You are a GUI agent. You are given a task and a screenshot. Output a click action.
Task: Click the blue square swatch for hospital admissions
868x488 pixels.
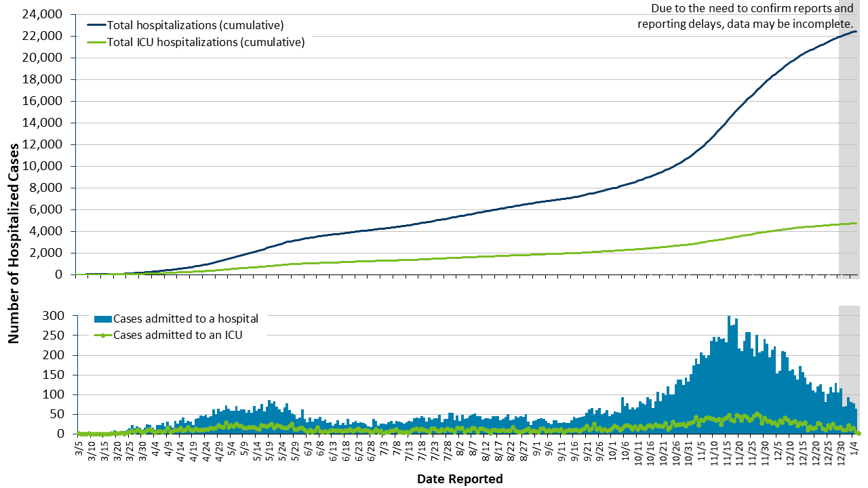tap(102, 319)
